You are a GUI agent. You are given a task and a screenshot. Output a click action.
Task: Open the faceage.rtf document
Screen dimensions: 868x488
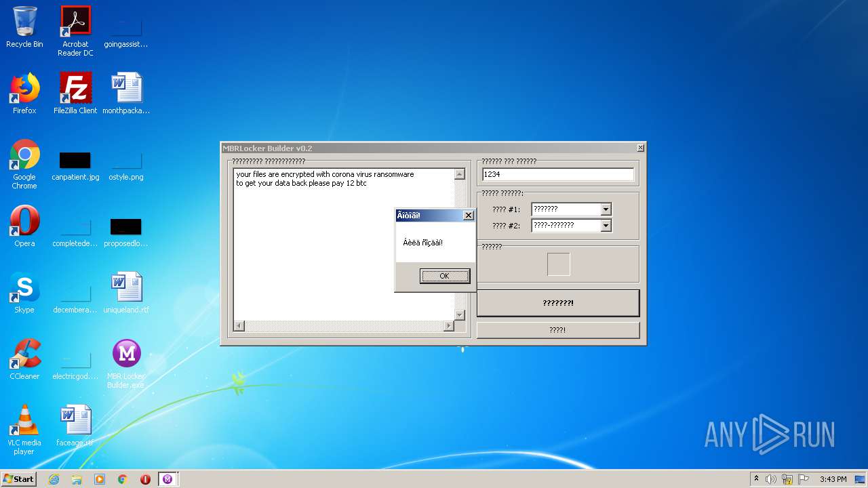click(75, 426)
